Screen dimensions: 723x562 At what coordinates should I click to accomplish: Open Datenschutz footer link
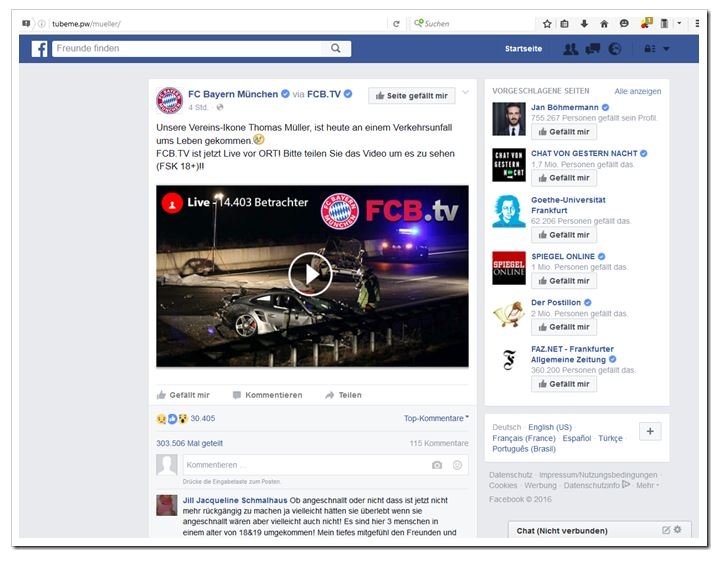click(511, 475)
